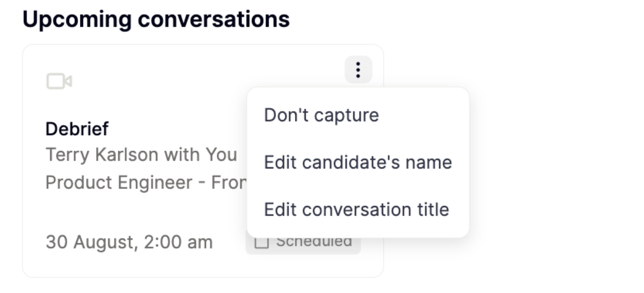Close the menu via the kebab dots button
Viewport: 644px width, 293px height.
pyautogui.click(x=358, y=70)
